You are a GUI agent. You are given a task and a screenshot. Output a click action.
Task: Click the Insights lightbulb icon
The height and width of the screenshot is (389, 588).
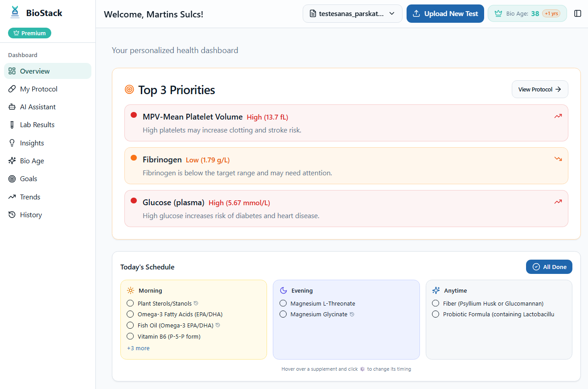[x=11, y=142]
